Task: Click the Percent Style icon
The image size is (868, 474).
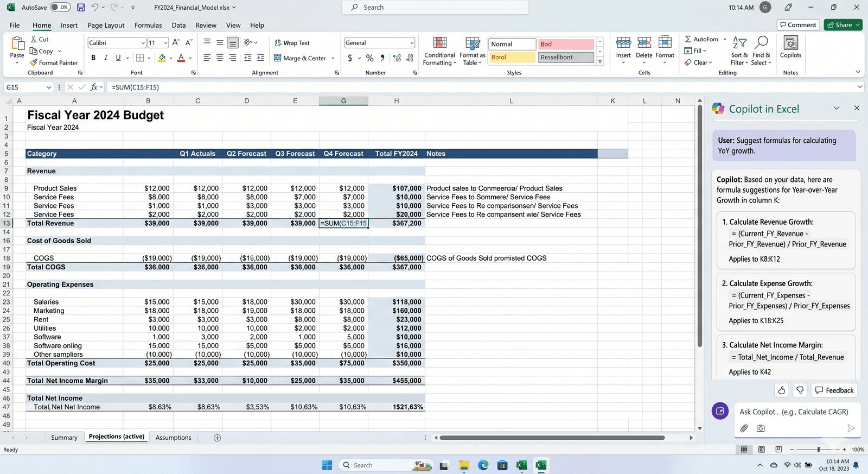Action: click(x=369, y=58)
